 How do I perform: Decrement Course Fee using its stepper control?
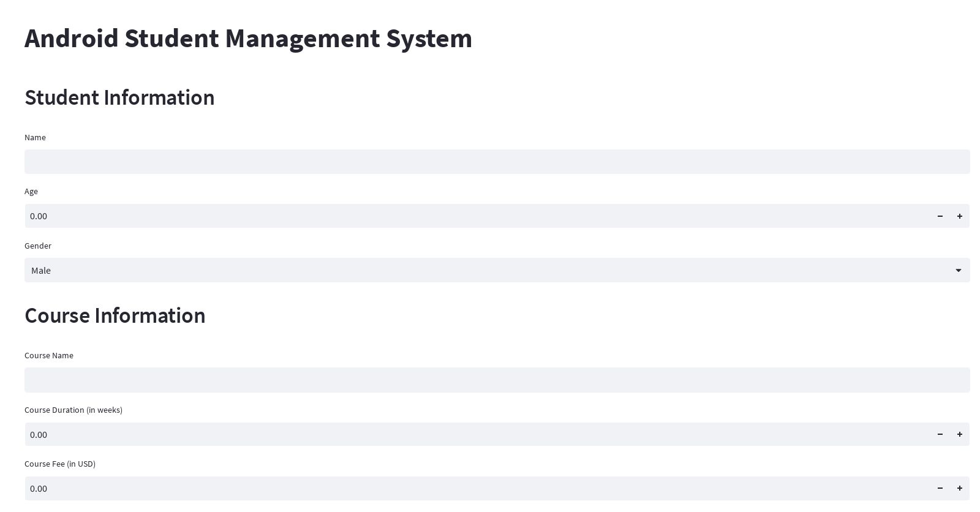[940, 488]
